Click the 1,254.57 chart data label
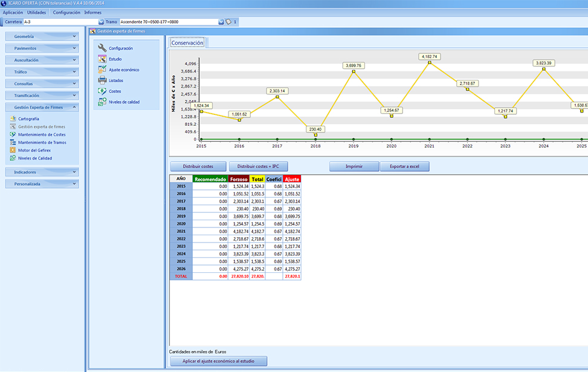 (392, 110)
